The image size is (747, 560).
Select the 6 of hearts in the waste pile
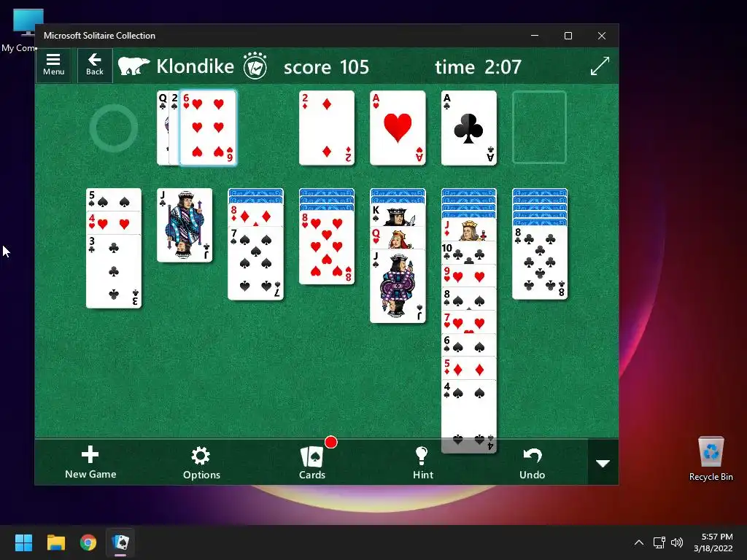tap(208, 128)
